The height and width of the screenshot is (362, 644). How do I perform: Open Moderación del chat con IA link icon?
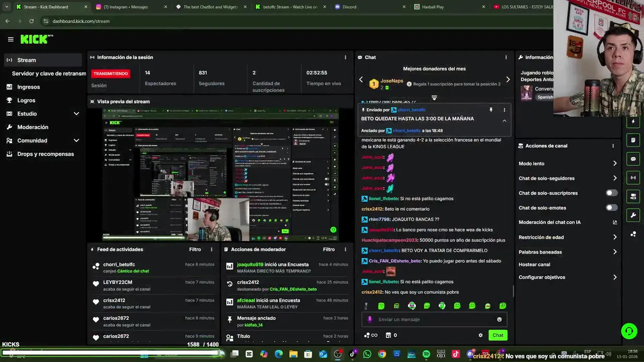coord(615,222)
